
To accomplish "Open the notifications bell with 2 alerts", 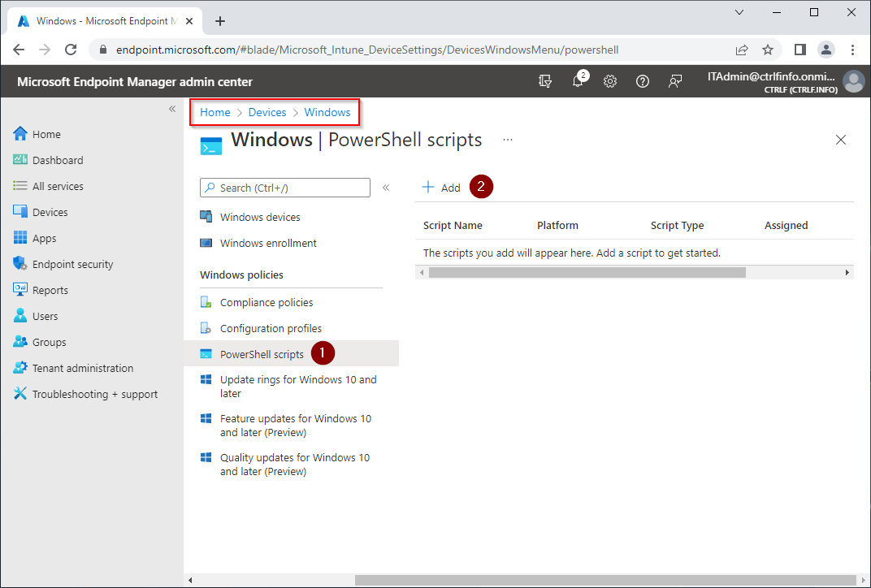I will pos(578,81).
